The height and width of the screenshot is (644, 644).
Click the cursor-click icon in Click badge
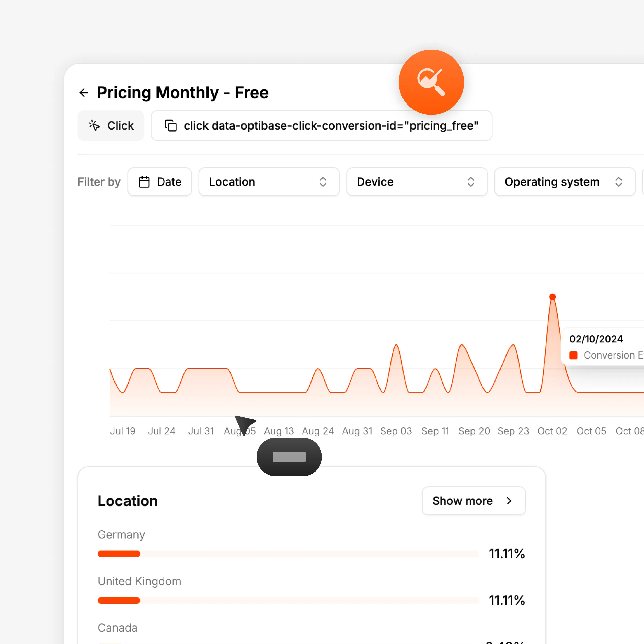(x=94, y=125)
